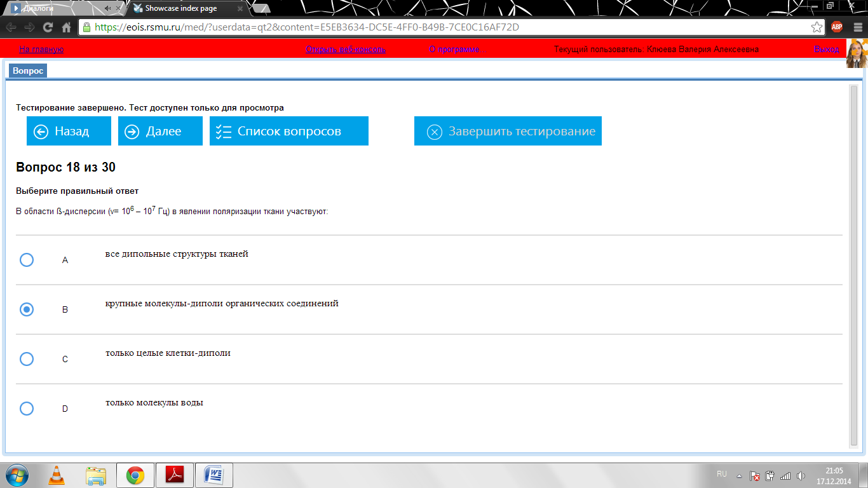Open the На главную link
This screenshot has width=868, height=488.
[41, 49]
